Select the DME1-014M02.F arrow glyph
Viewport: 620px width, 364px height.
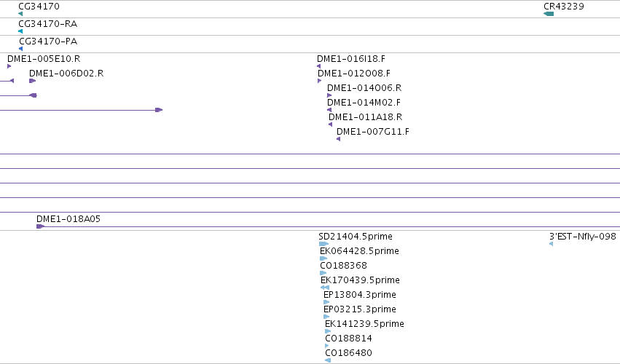point(329,110)
